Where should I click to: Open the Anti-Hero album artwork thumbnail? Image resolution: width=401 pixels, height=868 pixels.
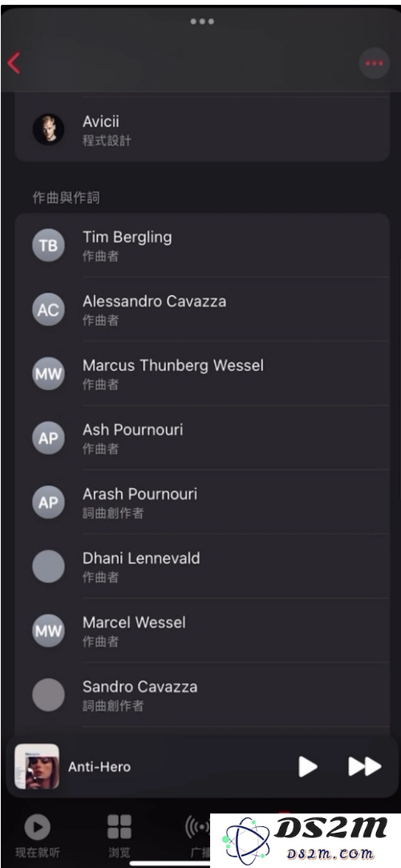pyautogui.click(x=37, y=766)
